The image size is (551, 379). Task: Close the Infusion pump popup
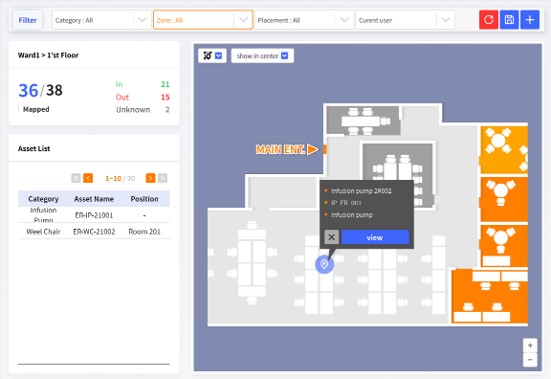[x=331, y=237]
